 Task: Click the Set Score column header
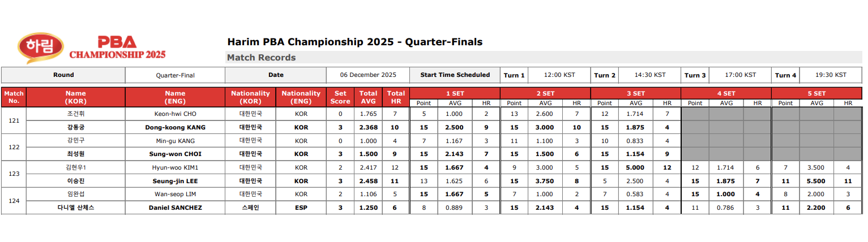click(340, 97)
